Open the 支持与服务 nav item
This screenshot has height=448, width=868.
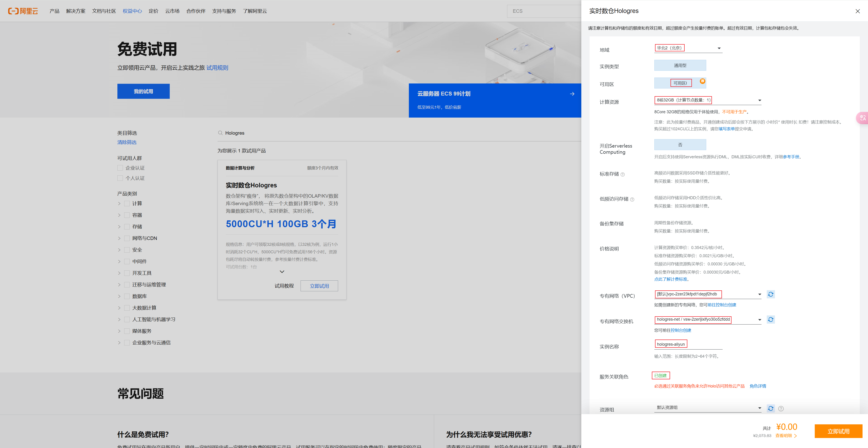pyautogui.click(x=224, y=11)
